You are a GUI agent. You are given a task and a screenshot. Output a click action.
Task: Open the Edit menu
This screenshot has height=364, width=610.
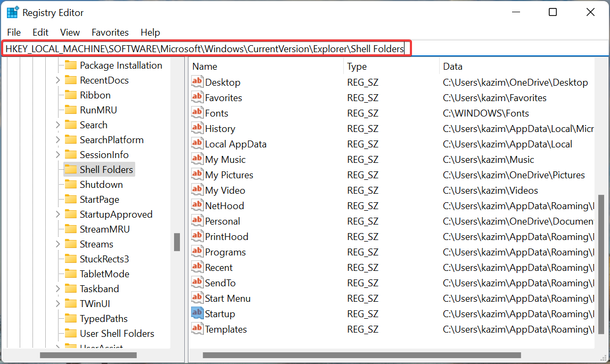(40, 32)
